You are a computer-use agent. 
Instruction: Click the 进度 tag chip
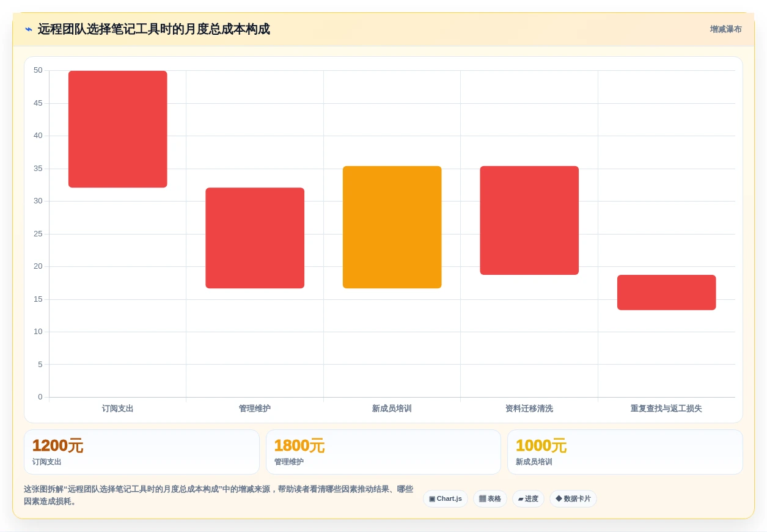pos(528,498)
